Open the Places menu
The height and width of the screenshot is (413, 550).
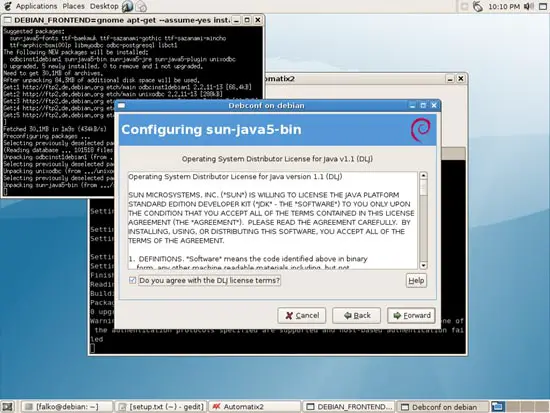pos(73,6)
